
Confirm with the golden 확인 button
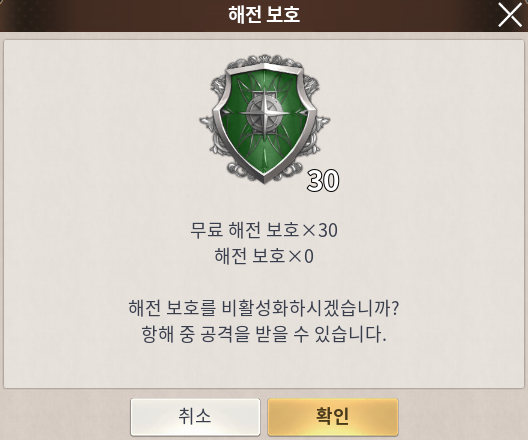coord(333,416)
